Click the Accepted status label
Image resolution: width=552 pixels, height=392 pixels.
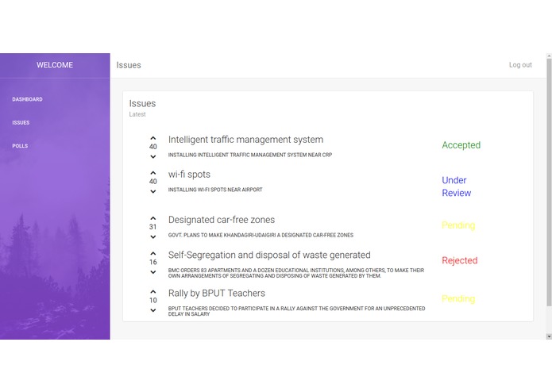pyautogui.click(x=461, y=145)
